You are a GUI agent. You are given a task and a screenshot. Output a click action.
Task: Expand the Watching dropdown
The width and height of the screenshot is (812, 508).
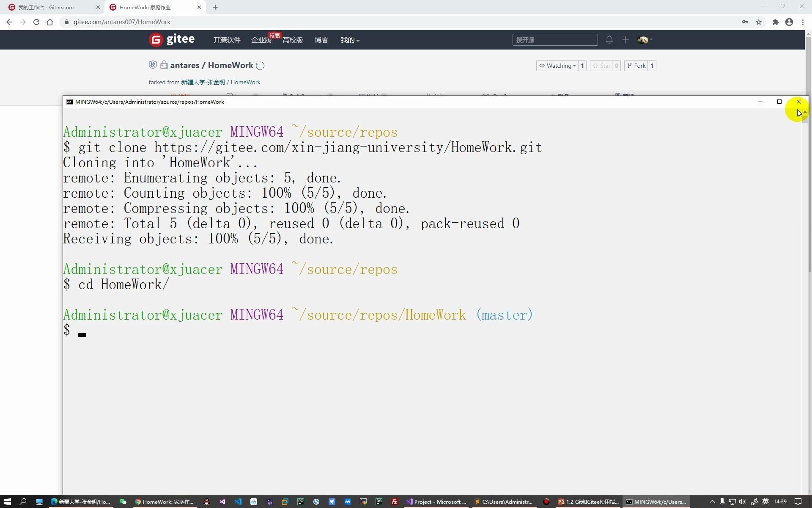click(557, 66)
